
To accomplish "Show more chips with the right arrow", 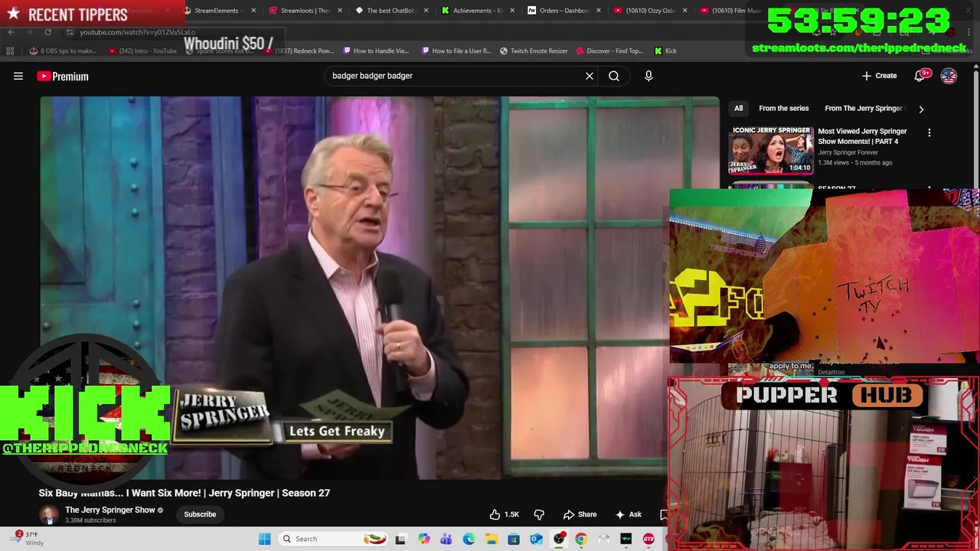I will [921, 109].
